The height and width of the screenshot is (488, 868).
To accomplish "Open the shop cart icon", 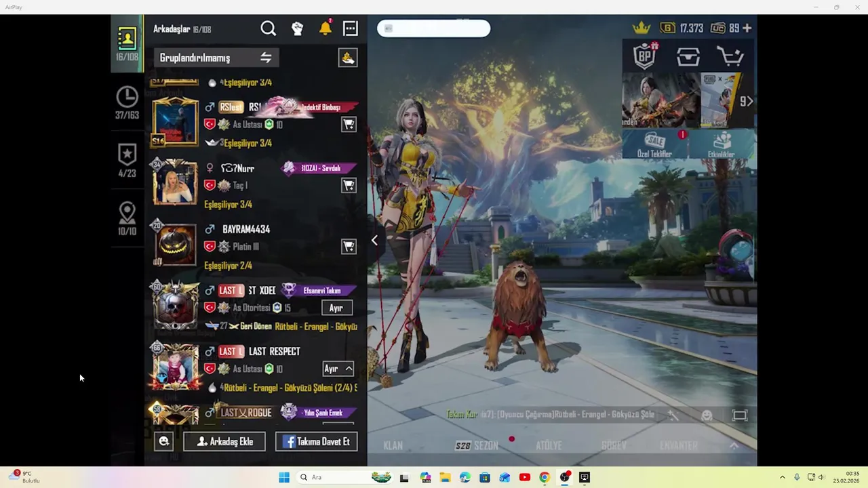I will tap(730, 57).
